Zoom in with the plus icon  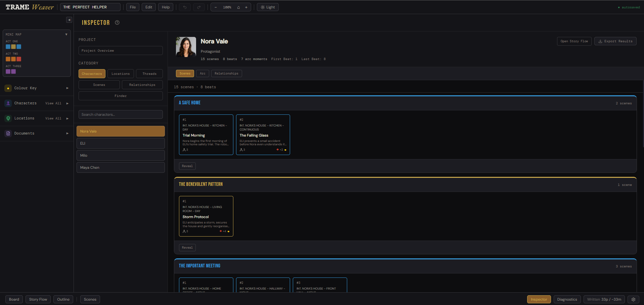point(246,7)
